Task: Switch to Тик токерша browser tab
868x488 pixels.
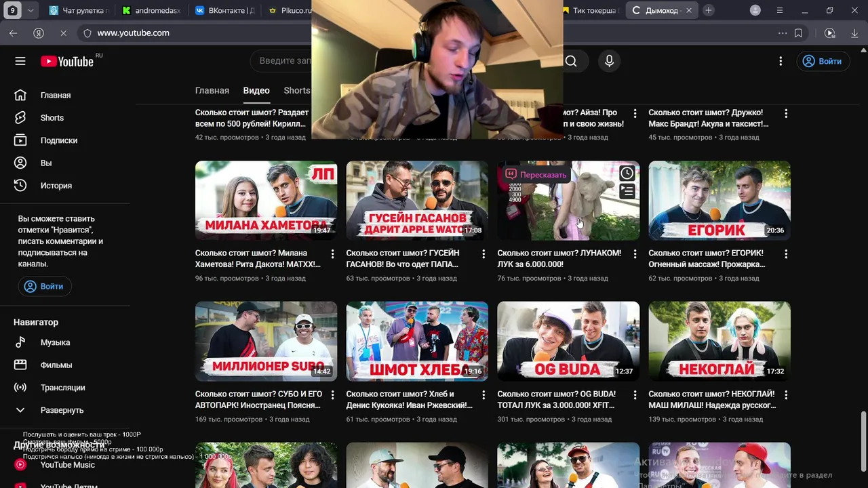Action: point(589,10)
